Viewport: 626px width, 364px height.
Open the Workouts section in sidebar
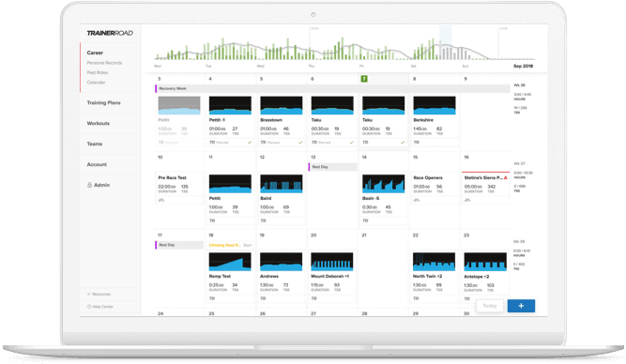coord(99,123)
